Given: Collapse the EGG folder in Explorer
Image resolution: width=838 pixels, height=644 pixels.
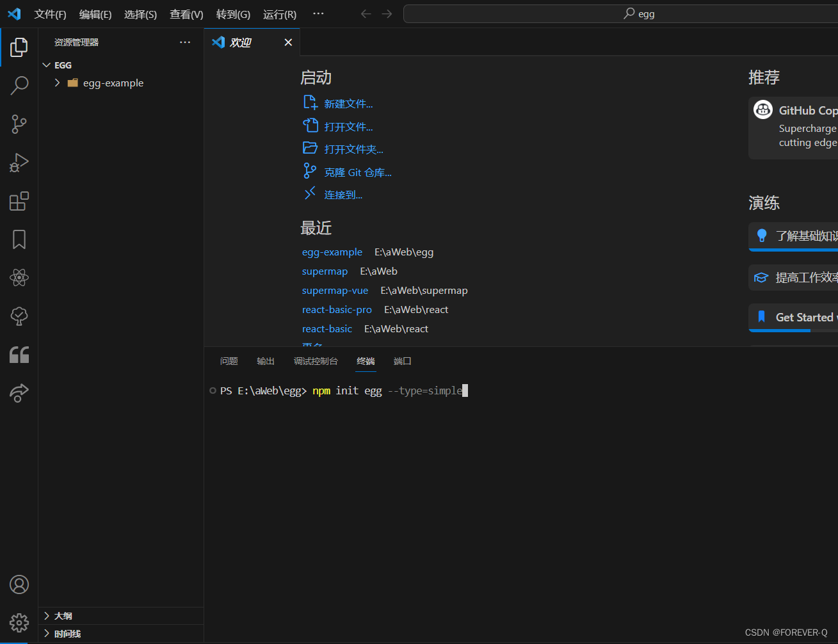Looking at the screenshot, I should [x=46, y=65].
